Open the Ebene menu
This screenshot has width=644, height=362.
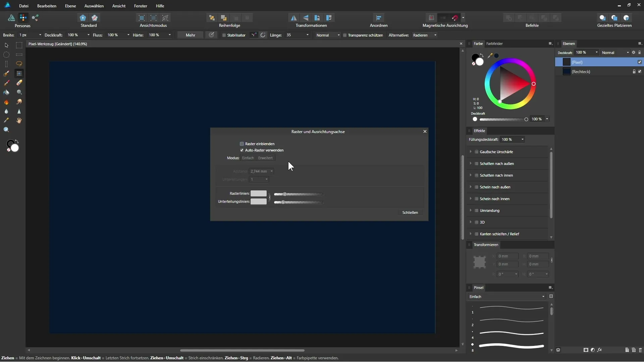70,6
